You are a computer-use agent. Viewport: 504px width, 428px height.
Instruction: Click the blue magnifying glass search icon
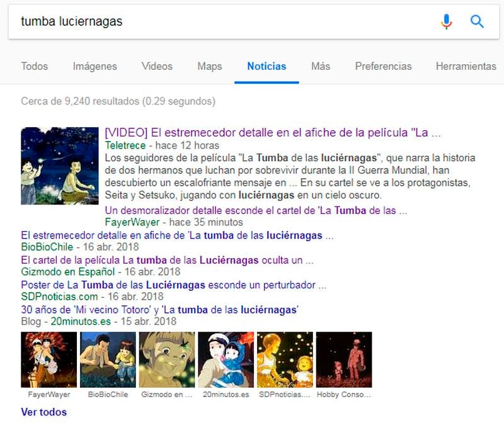(477, 21)
